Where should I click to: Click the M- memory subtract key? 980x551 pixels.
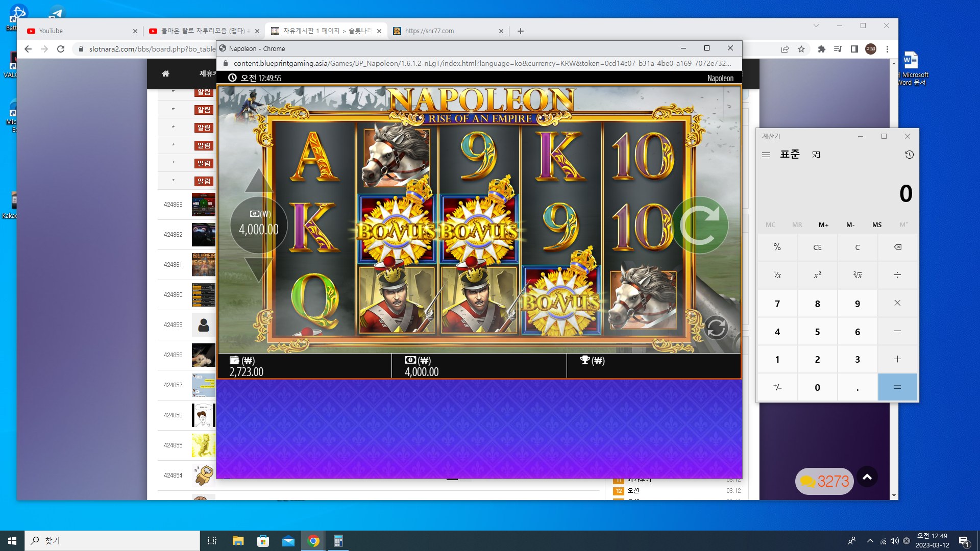tap(850, 224)
